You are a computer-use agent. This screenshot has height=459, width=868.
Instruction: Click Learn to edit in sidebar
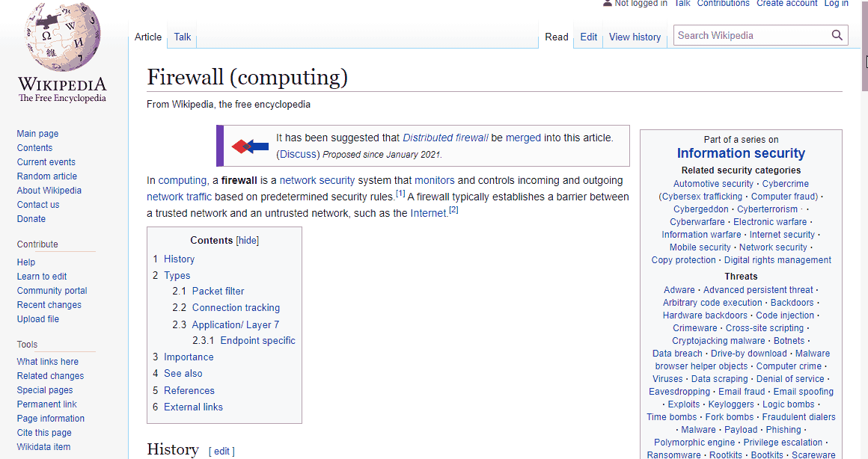(x=41, y=277)
